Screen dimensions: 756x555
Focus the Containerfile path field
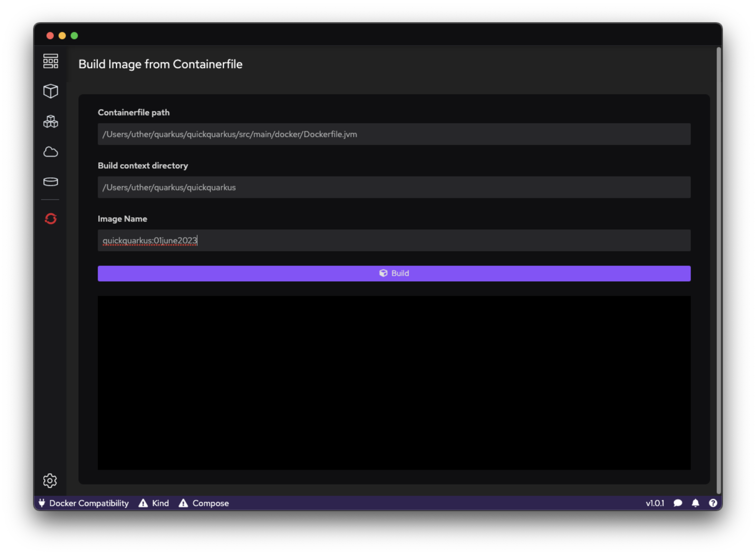(394, 134)
